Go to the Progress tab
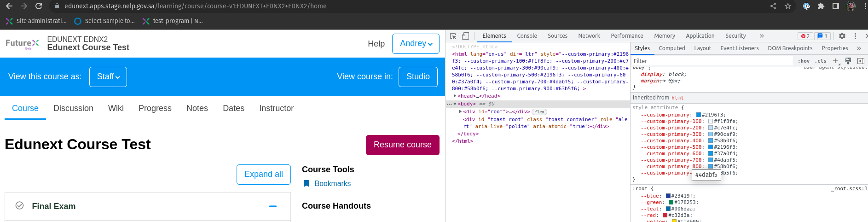 [x=155, y=108]
